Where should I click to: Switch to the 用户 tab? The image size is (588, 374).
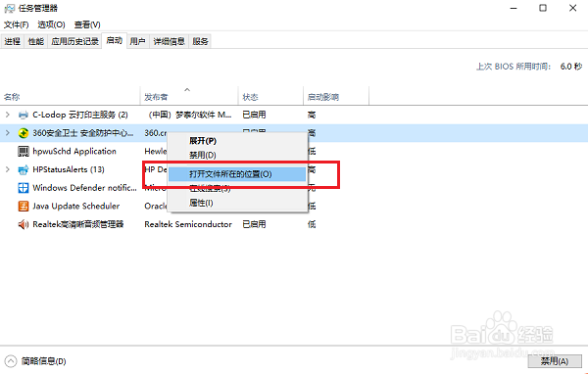(137, 41)
